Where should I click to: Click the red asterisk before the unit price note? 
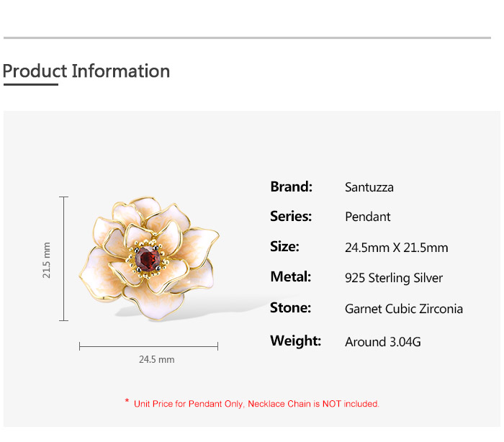(127, 402)
